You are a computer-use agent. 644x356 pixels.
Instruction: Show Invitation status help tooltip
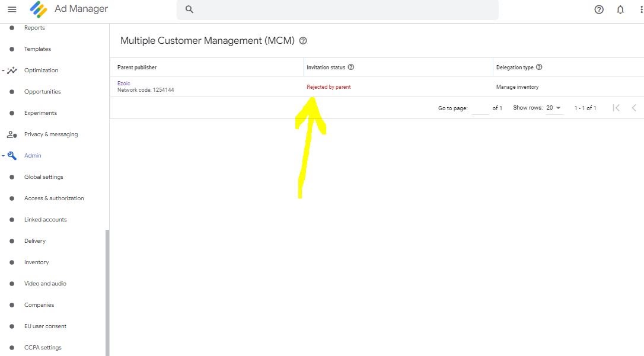(x=350, y=67)
